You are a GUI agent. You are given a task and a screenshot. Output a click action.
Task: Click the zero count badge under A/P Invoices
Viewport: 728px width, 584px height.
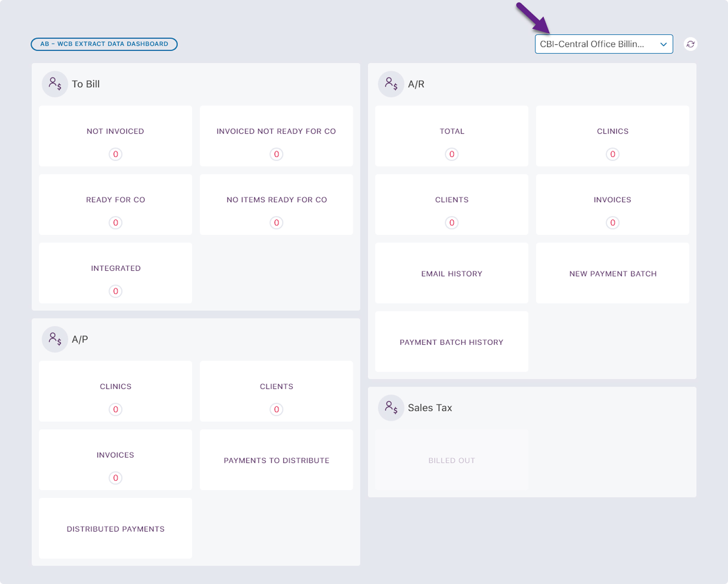[115, 478]
